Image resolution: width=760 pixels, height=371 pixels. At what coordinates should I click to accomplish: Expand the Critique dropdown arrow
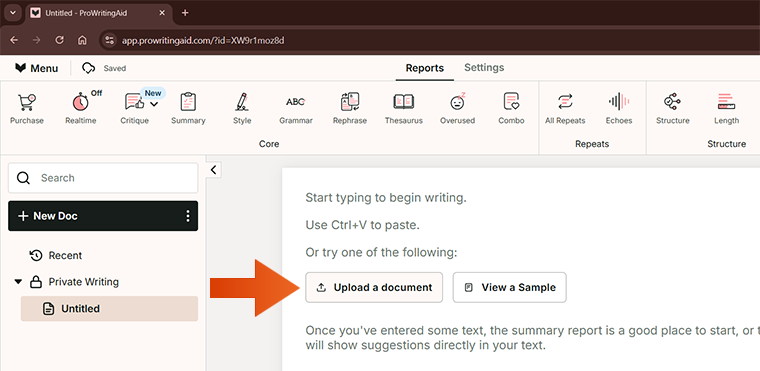pos(154,104)
